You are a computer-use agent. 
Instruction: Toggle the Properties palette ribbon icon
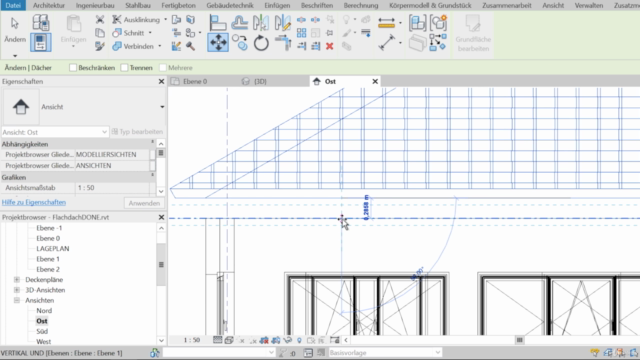(41, 42)
